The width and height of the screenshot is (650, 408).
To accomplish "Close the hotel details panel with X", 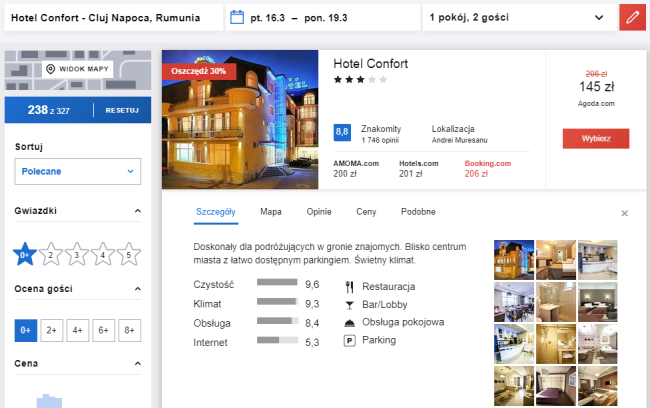I will [x=625, y=213].
